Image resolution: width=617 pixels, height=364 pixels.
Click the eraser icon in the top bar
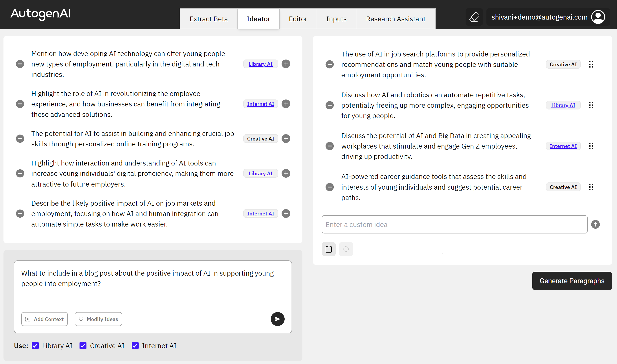(474, 17)
